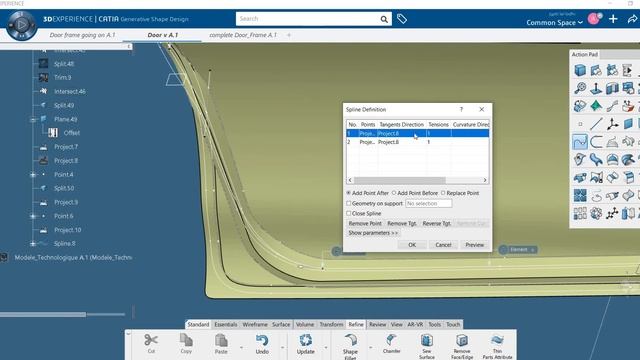
Task: Click the Copy icon in the toolbar
Action: 186,343
